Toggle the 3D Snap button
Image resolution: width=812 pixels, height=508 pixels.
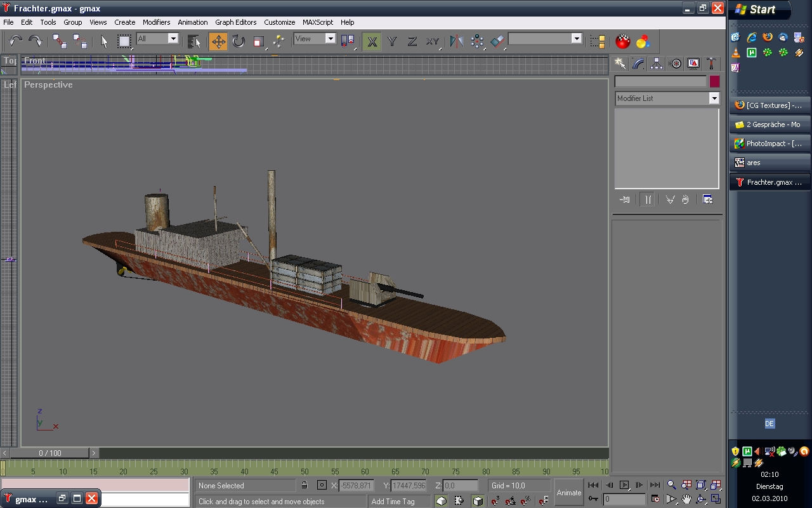[x=495, y=501]
